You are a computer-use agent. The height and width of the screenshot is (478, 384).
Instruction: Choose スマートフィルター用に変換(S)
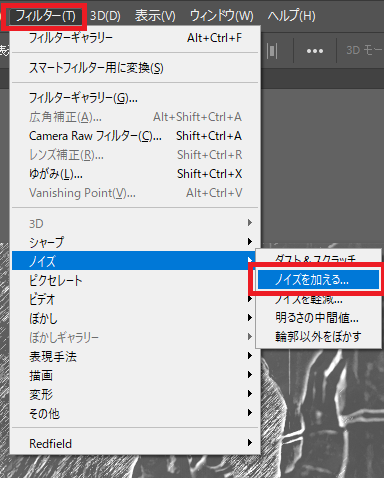[x=135, y=68]
